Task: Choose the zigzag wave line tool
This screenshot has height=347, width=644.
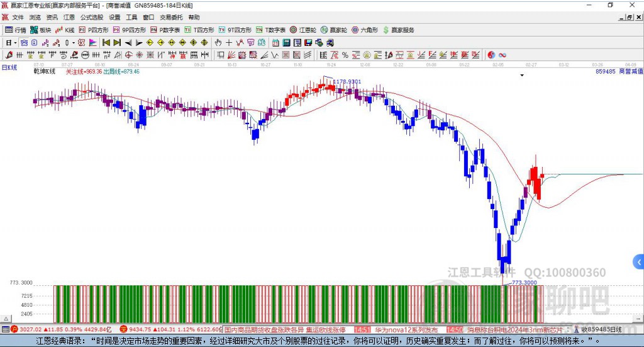Action: (275, 55)
